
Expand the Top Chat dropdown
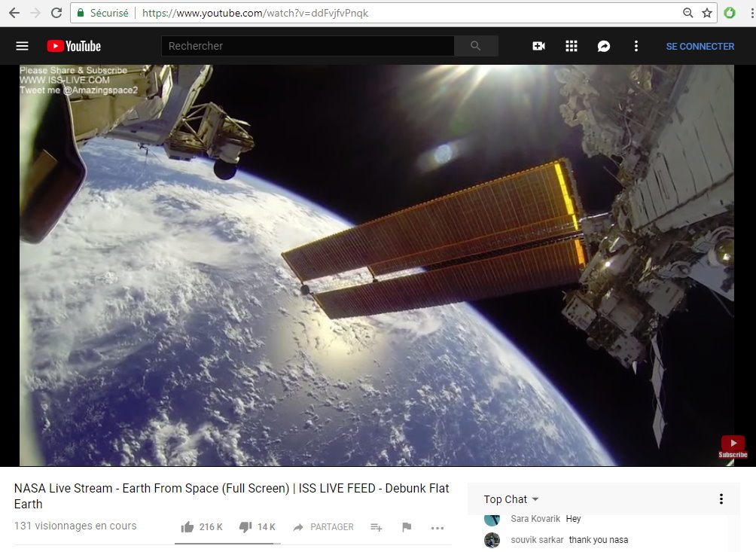pos(511,499)
